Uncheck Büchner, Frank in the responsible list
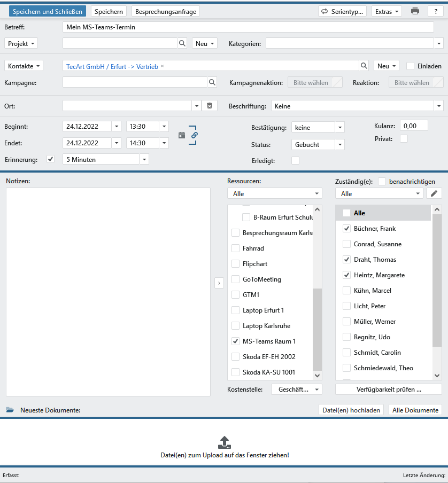The image size is (448, 483). pyautogui.click(x=347, y=229)
